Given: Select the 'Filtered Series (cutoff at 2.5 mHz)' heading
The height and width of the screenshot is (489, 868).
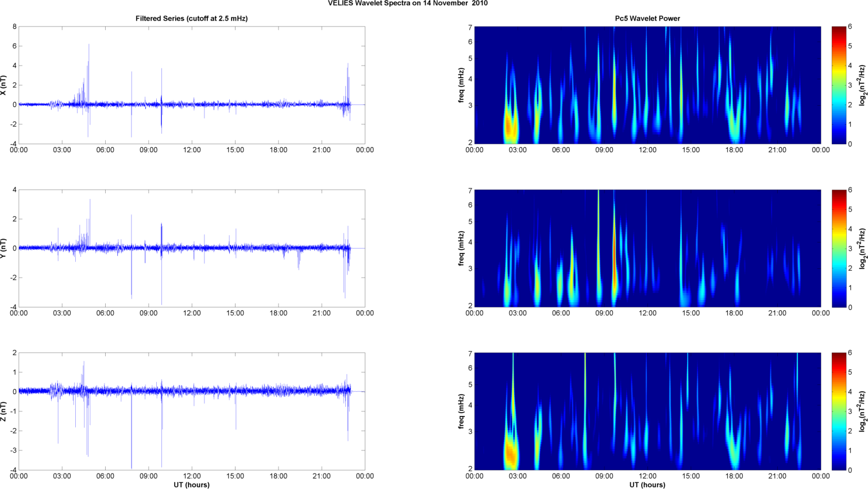Looking at the screenshot, I should click(x=192, y=18).
